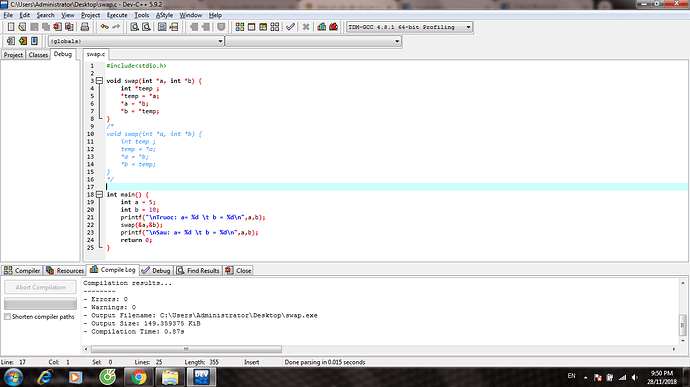Open the TDM-GCC compiler dropdown
The image size is (690, 387).
click(468, 27)
